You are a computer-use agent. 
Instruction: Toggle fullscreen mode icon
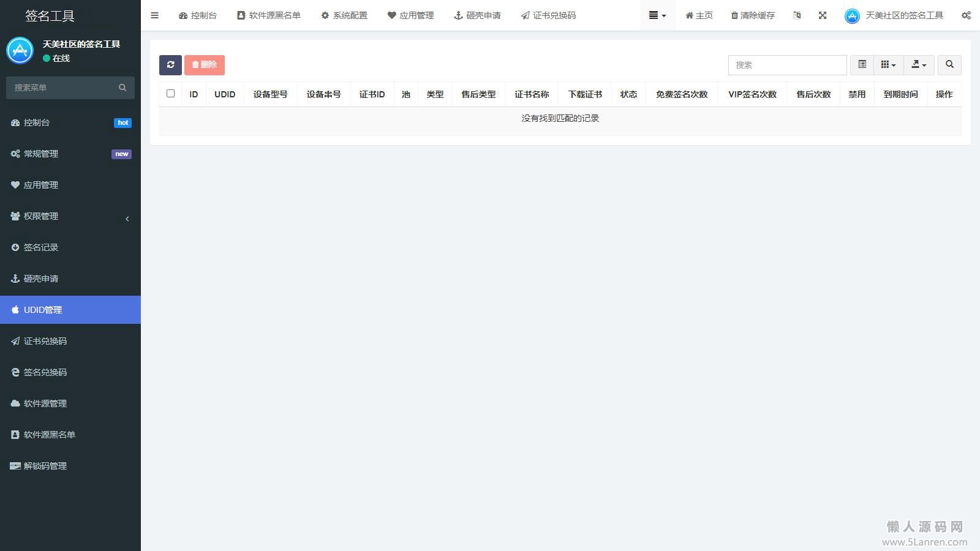(x=823, y=15)
